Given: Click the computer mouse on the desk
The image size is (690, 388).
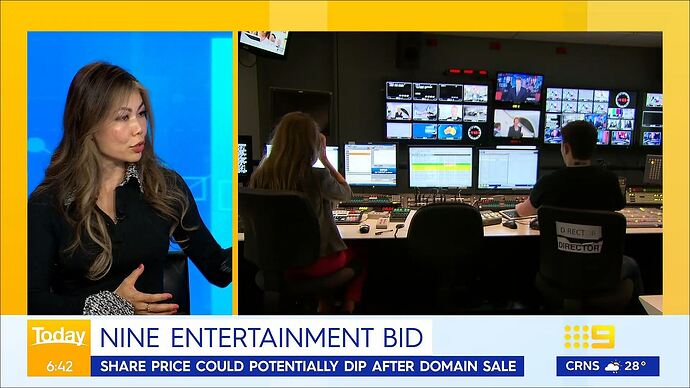Looking at the screenshot, I should click(364, 228).
